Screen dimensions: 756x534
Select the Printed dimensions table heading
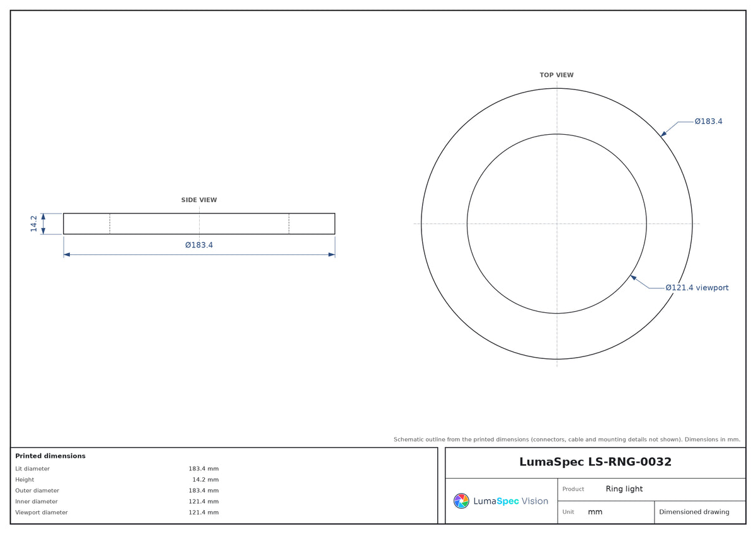point(50,456)
